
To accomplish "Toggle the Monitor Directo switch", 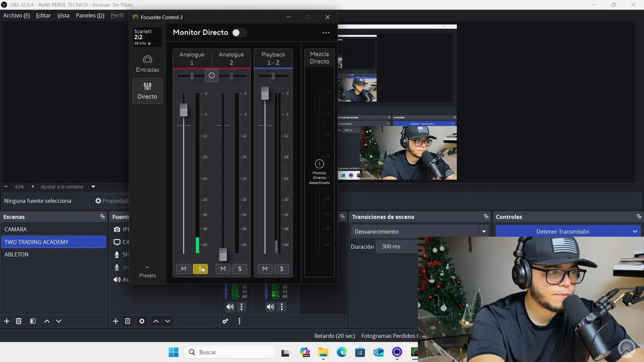I will 239,33.
